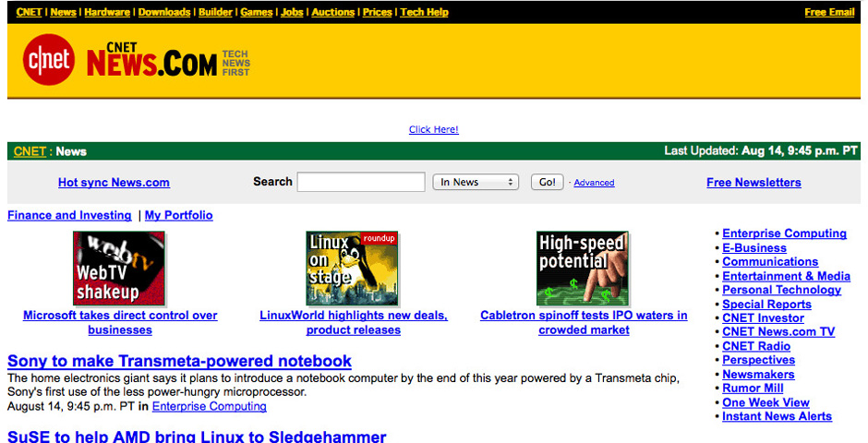
Task: Open Hardware in top navigation bar
Action: (x=107, y=12)
